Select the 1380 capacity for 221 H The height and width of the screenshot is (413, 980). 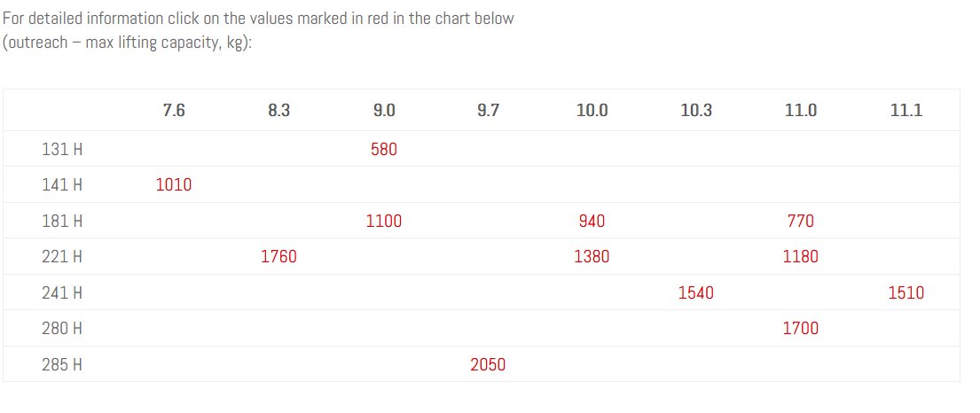pos(592,257)
